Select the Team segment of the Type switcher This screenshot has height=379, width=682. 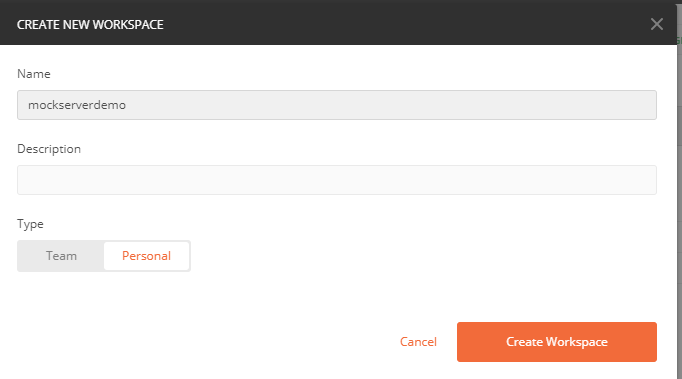pyautogui.click(x=61, y=256)
